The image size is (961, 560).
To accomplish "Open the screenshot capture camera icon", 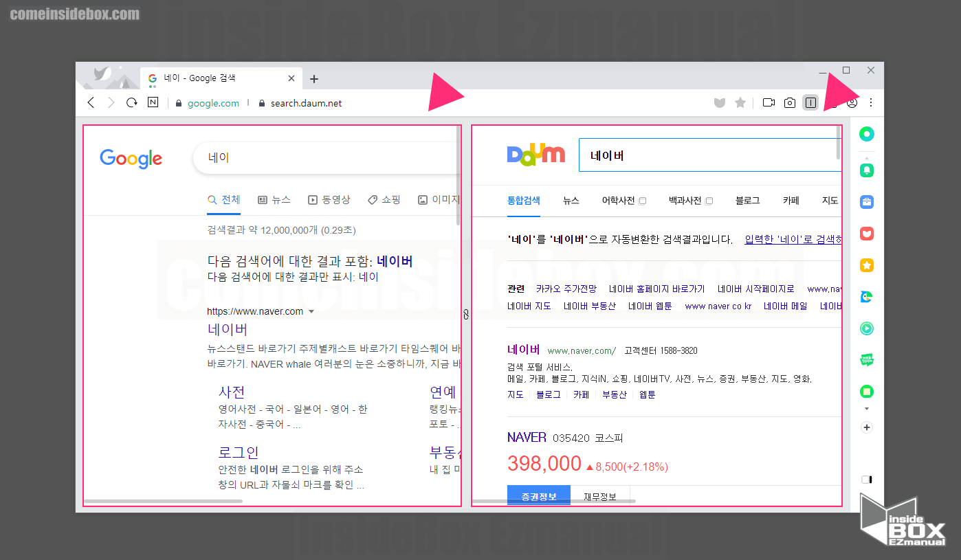I will [x=790, y=103].
